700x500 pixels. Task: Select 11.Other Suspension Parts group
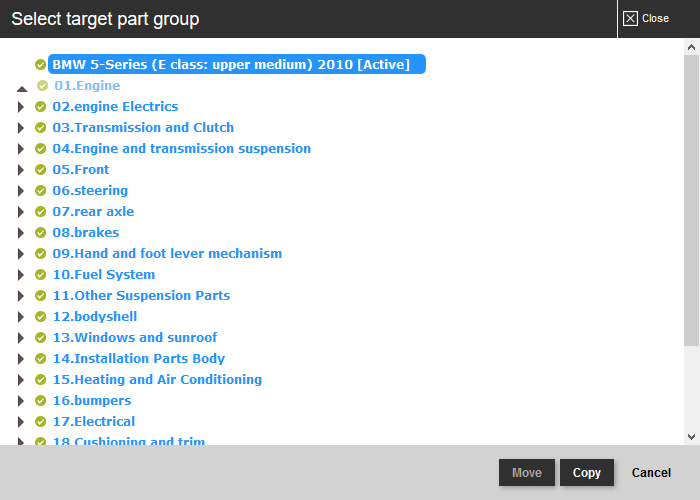coord(141,295)
